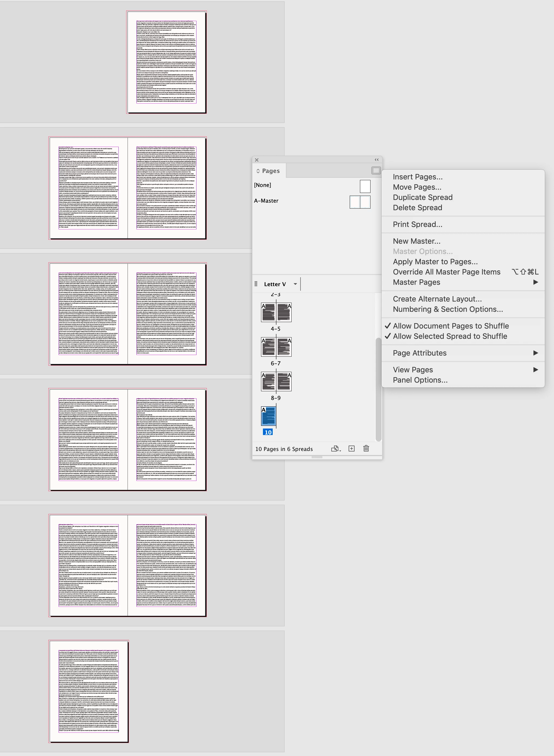Viewport: 554px width, 756px height.
Task: Toggle Allow Selected Spread to Shuffle
Action: (450, 336)
